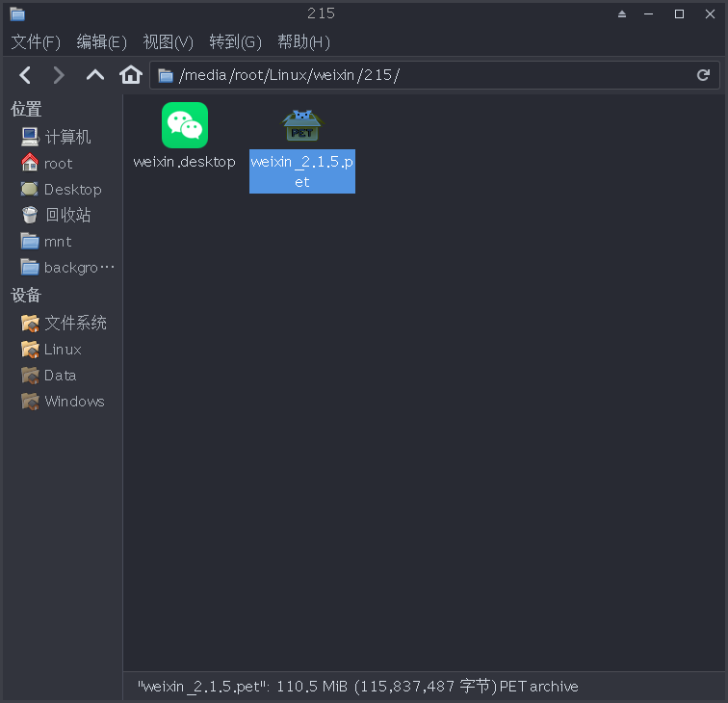
Task: Click the roll-up arrow in title bar
Action: pos(622,14)
